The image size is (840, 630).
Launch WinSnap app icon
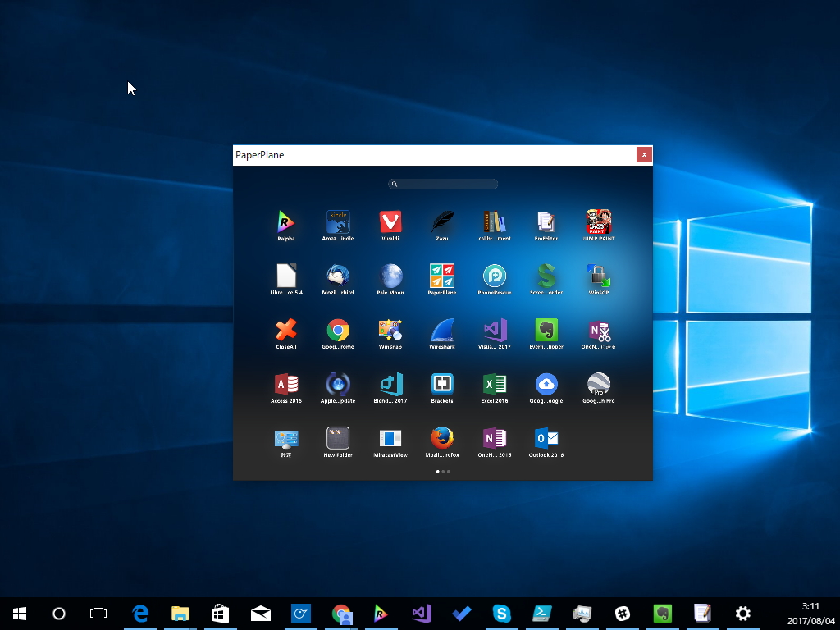[390, 330]
